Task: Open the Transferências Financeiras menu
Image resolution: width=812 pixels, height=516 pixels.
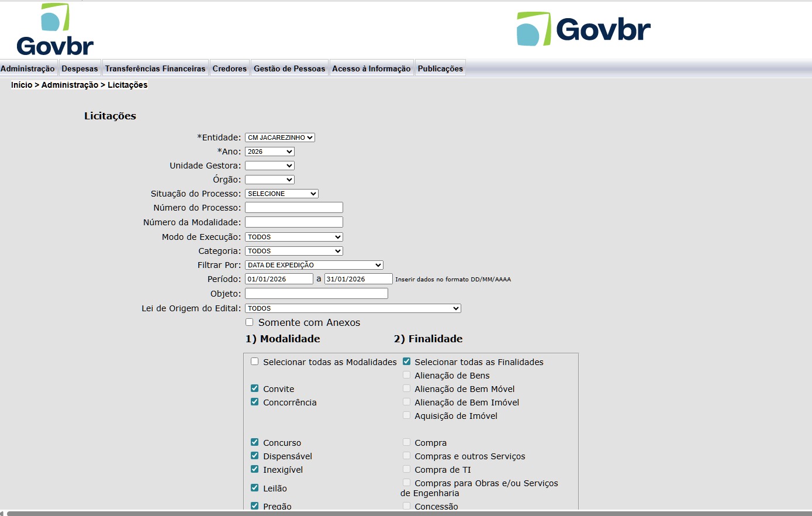Action: (155, 68)
